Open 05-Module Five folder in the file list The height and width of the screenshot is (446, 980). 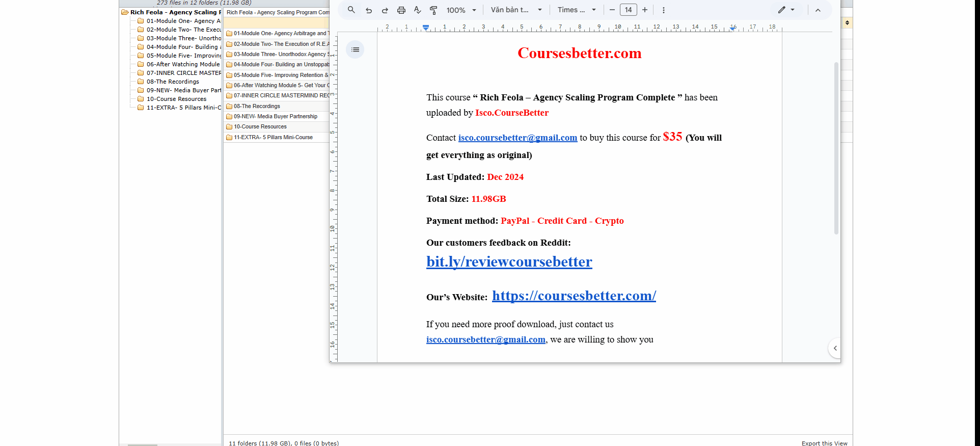tap(278, 75)
